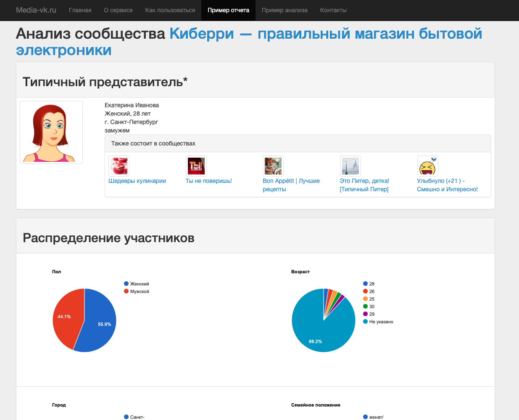Click the Мужской legend label
519x420 pixels.
point(140,291)
